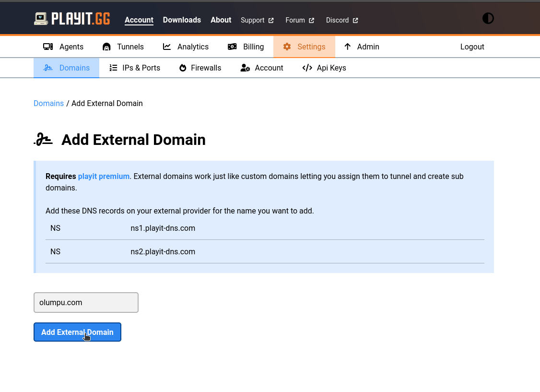Click the olumpu.com domain input field
Viewport: 540px width, 392px height.
click(86, 302)
